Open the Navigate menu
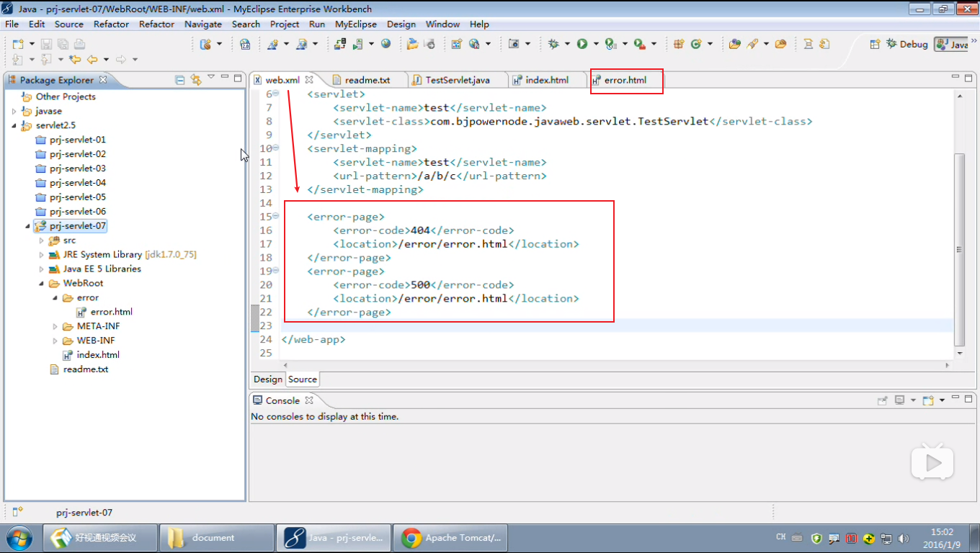 [203, 24]
